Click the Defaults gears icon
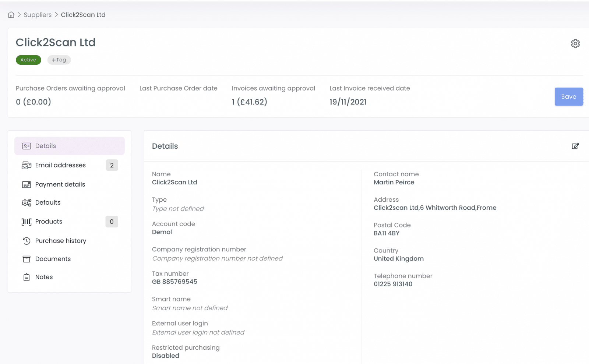This screenshot has width=589, height=364. 27,203
